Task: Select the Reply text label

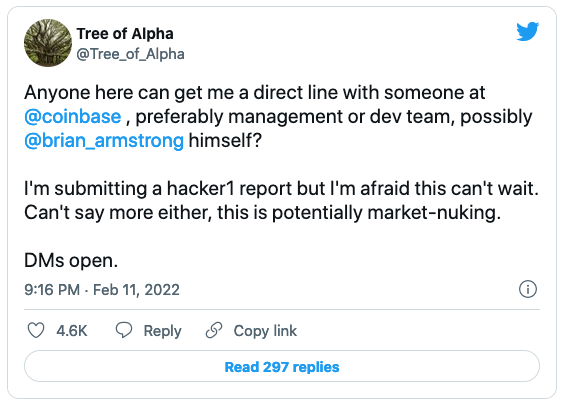Action: pos(162,331)
